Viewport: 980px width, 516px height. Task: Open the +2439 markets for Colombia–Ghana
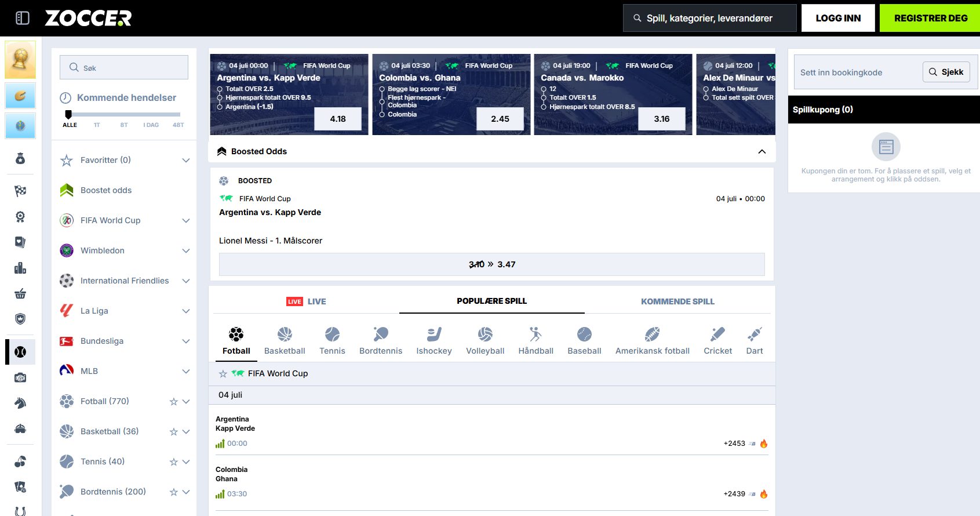click(x=734, y=494)
